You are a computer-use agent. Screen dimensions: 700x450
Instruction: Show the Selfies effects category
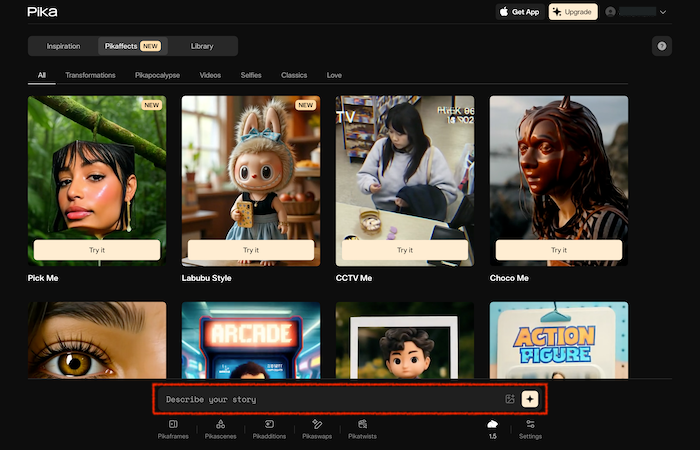point(251,75)
